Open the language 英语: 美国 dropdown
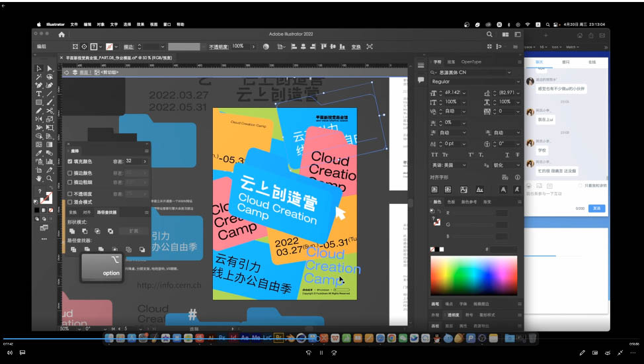The image size is (644, 364). point(464,165)
